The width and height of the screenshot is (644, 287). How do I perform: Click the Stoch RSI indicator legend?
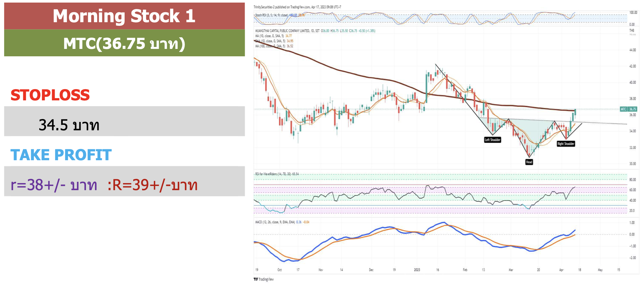pyautogui.click(x=279, y=15)
